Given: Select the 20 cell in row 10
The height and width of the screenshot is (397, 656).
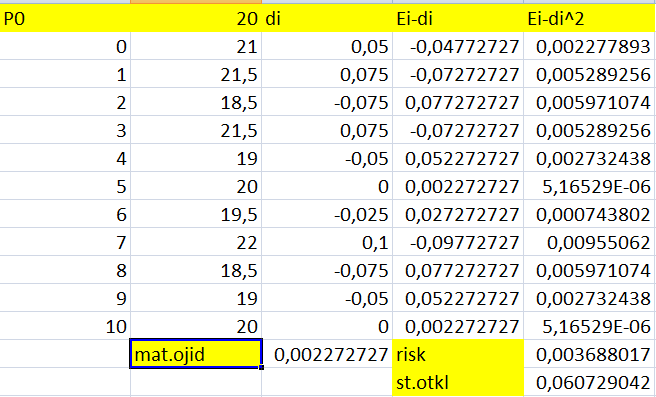Looking at the screenshot, I should [196, 326].
